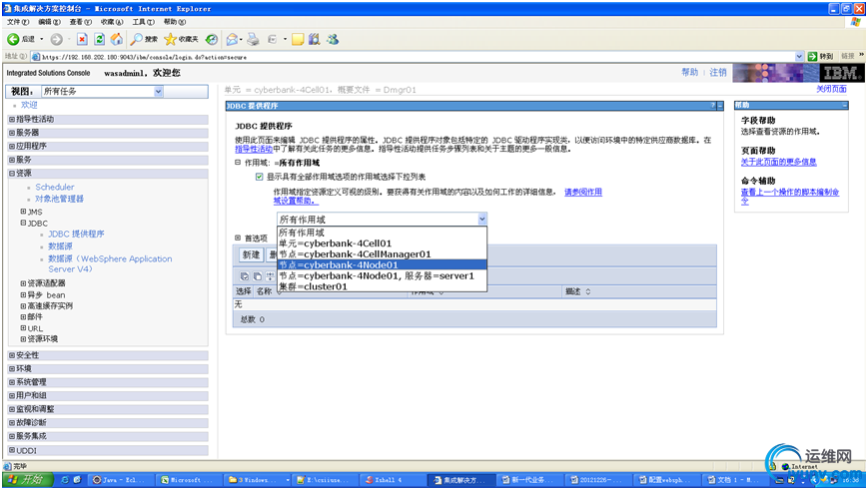Open the Edit icon dropdown arrow
This screenshot has width=868, height=490.
click(x=285, y=39)
